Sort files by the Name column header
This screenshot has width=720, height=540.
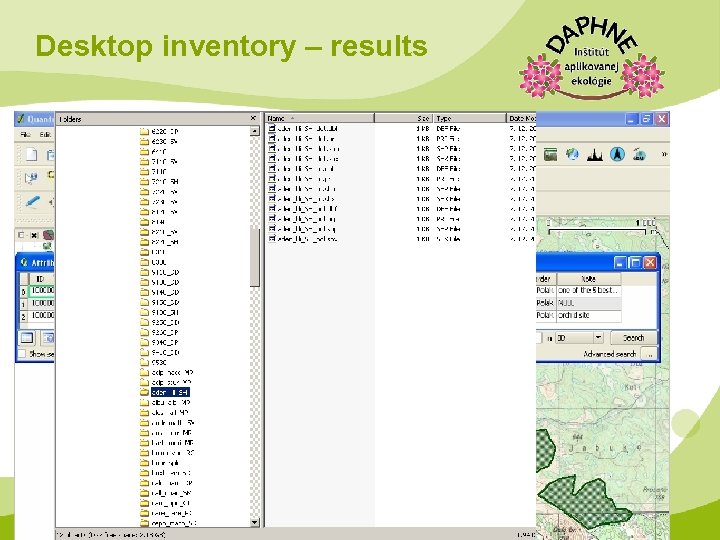point(320,118)
